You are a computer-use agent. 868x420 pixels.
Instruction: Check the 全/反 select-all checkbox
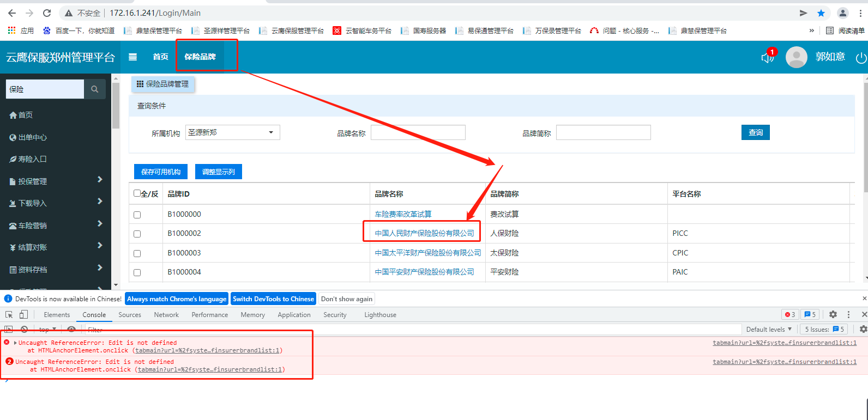click(137, 193)
